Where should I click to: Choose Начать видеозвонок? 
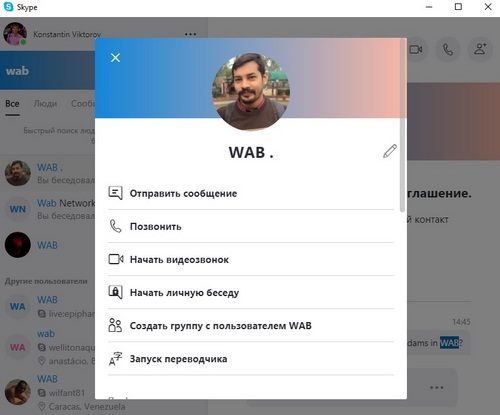coord(251,259)
